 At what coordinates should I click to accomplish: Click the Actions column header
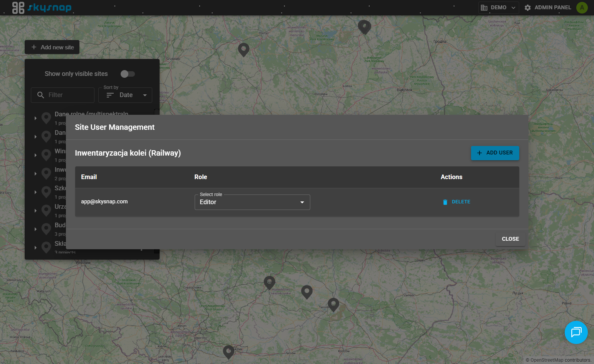451,177
